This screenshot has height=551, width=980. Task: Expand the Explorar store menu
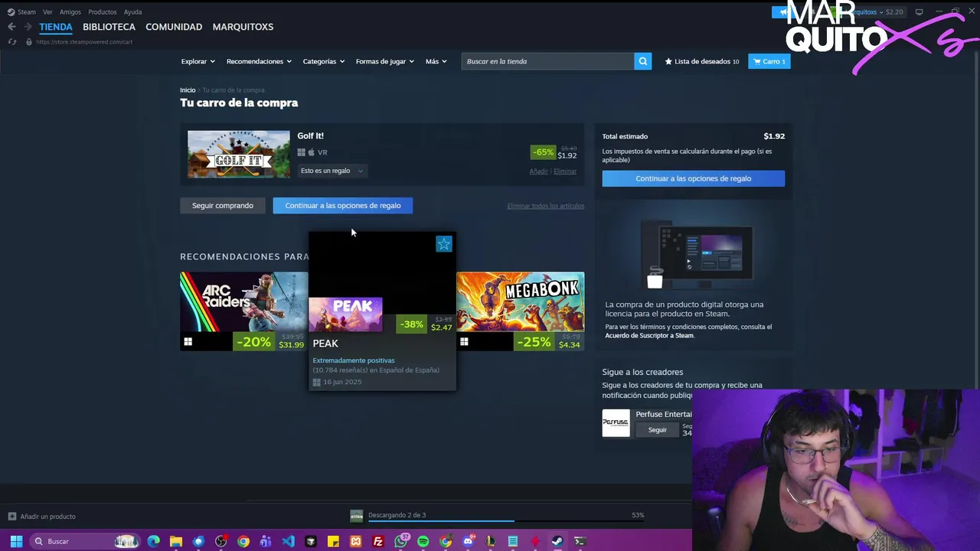198,61
